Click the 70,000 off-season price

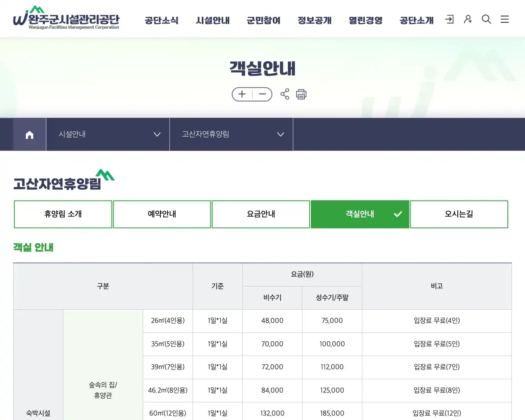[x=272, y=344]
